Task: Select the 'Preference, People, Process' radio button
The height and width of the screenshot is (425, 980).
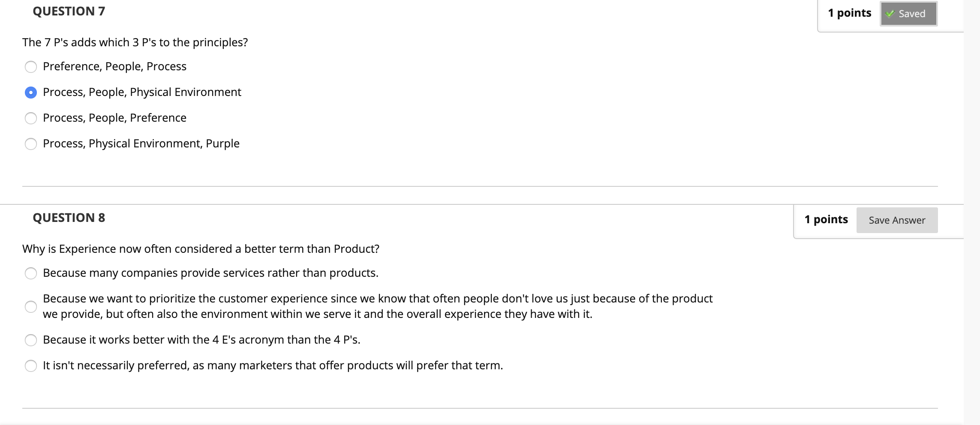Action: [31, 67]
